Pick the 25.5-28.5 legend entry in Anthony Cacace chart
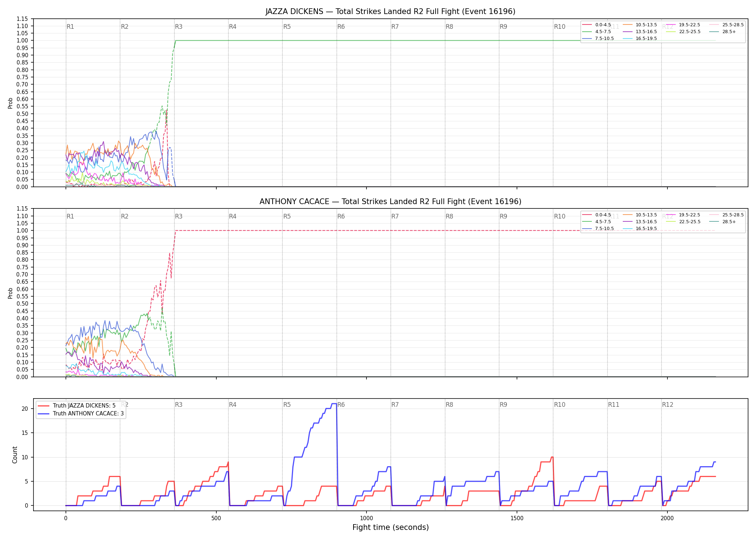 726,215
